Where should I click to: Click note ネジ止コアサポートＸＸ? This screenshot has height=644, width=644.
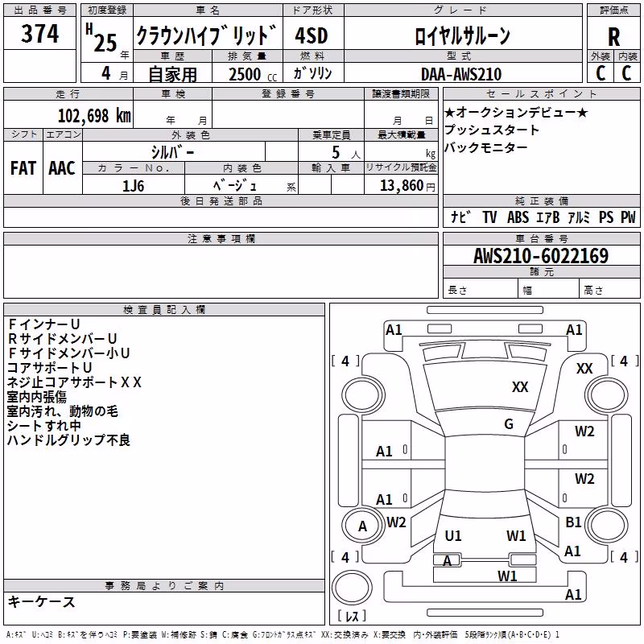pos(74,382)
